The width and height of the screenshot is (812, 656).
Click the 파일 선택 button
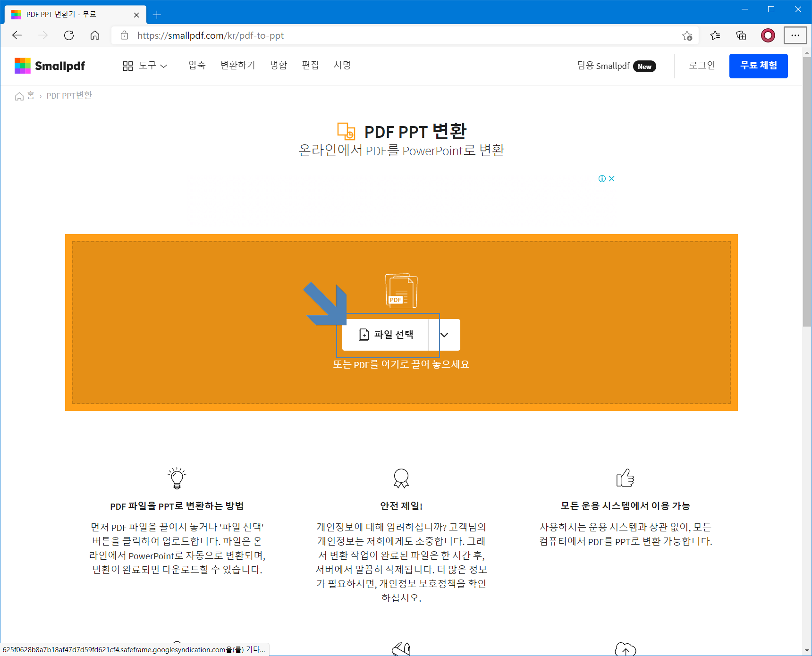tap(385, 335)
